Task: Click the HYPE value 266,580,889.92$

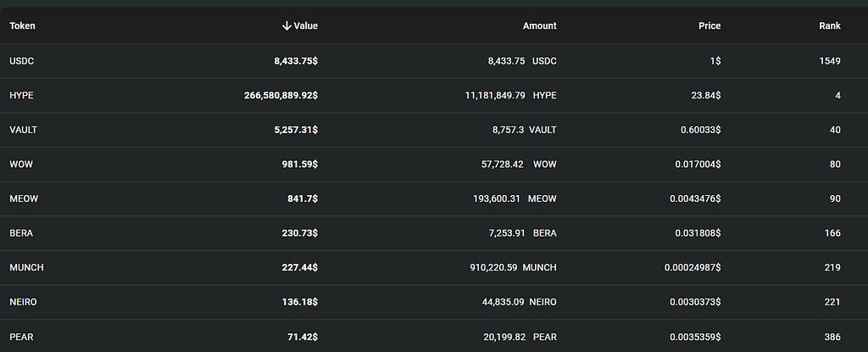Action: pos(281,96)
